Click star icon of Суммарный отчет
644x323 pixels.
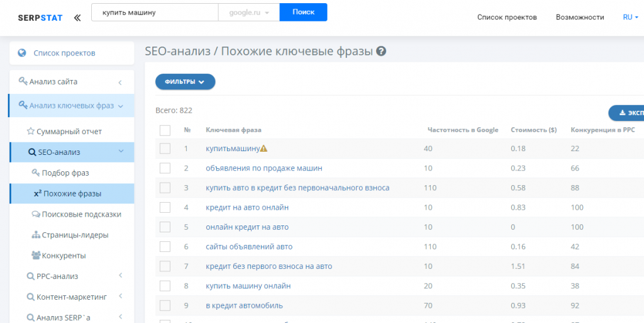[x=30, y=132]
